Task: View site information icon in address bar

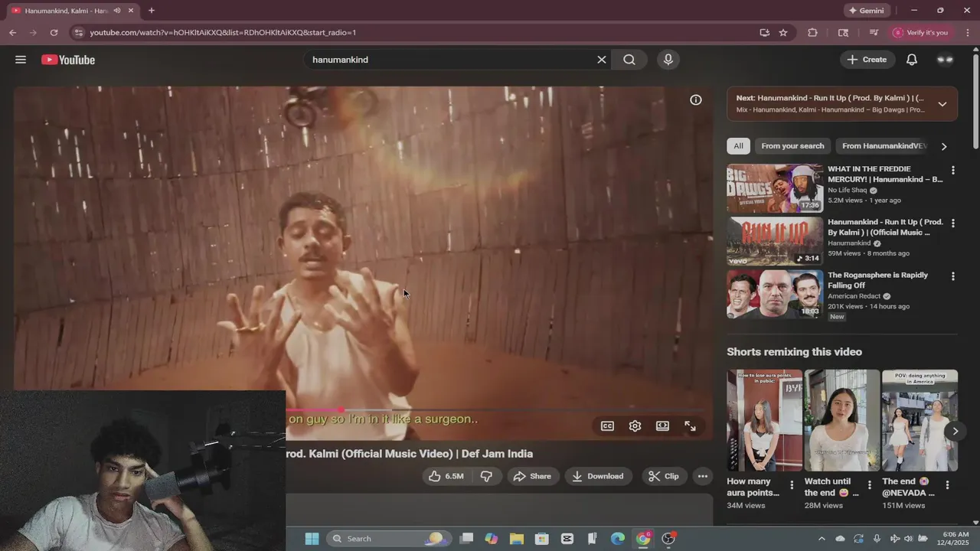Action: pos(78,33)
